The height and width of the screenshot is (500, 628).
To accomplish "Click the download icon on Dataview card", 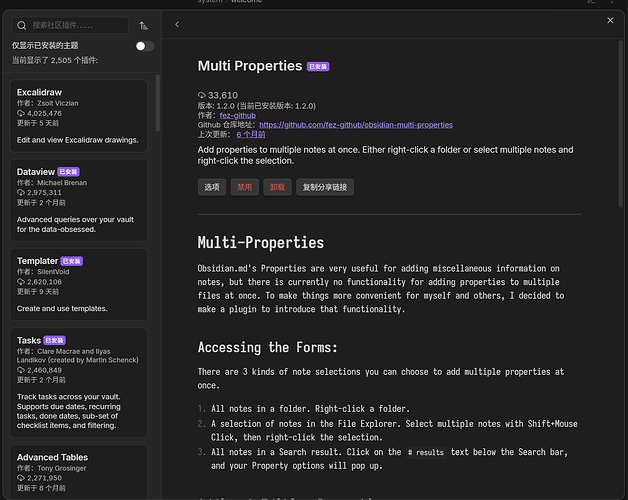I will [x=21, y=193].
